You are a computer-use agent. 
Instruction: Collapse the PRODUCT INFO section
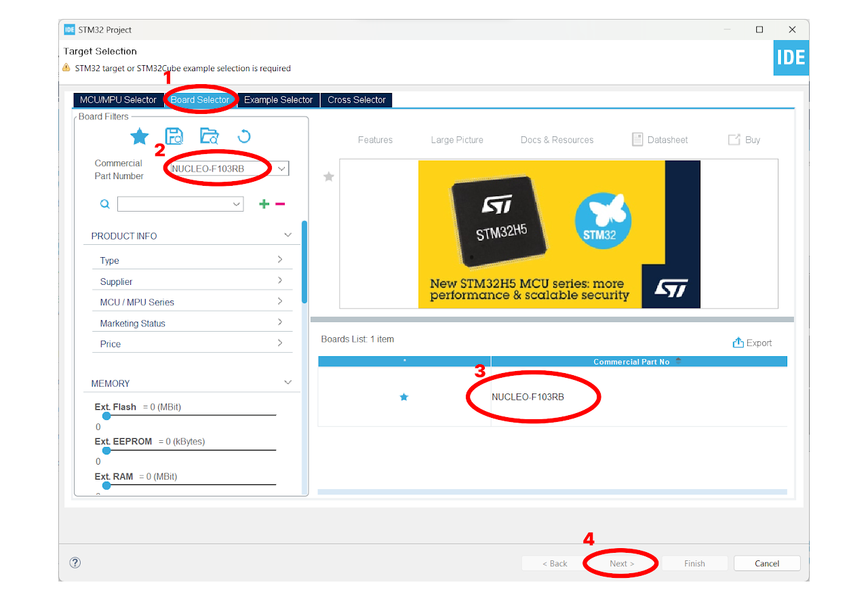288,235
